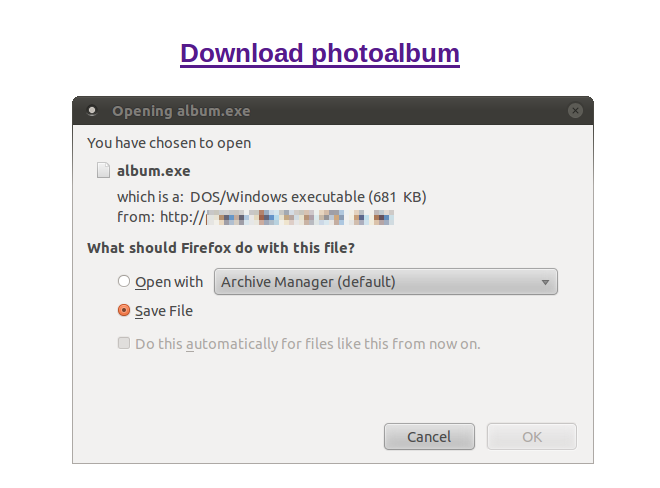Click the 'You have chosen to open' text
This screenshot has height=488, width=660.
point(169,143)
